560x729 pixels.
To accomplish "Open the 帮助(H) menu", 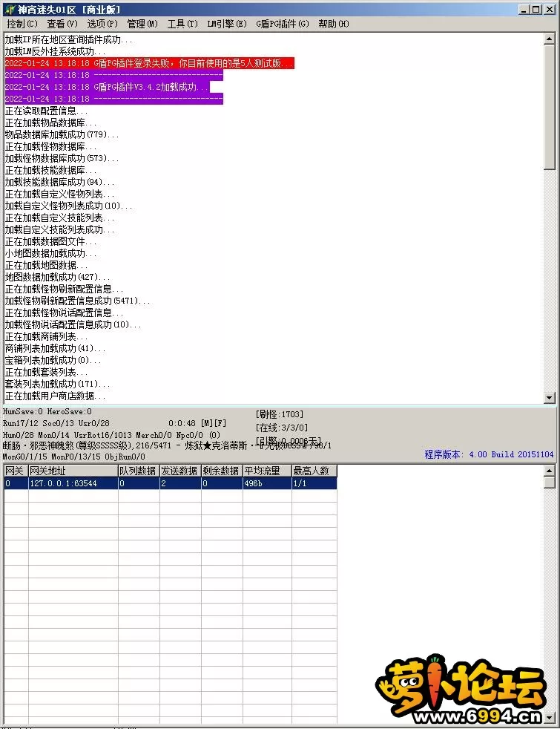I will tap(333, 24).
